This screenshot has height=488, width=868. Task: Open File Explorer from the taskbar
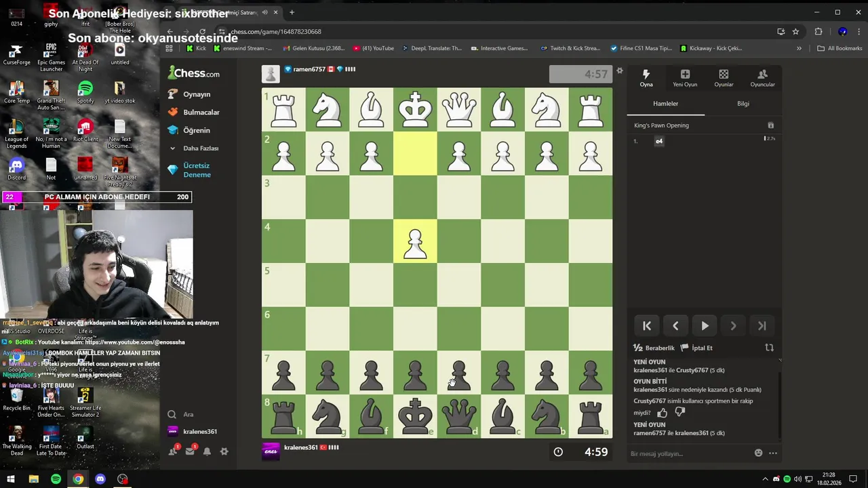click(x=33, y=479)
